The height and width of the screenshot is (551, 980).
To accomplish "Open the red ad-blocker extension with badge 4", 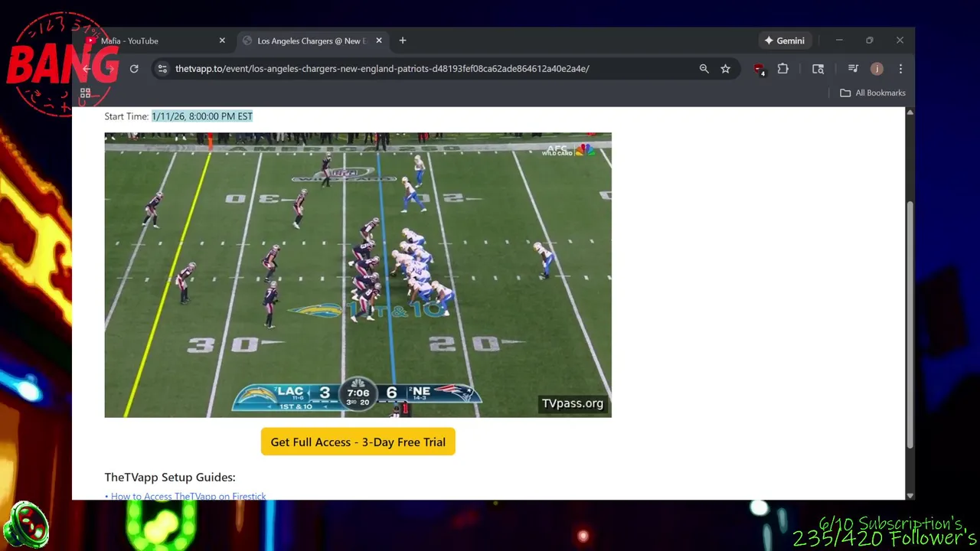I will 759,69.
